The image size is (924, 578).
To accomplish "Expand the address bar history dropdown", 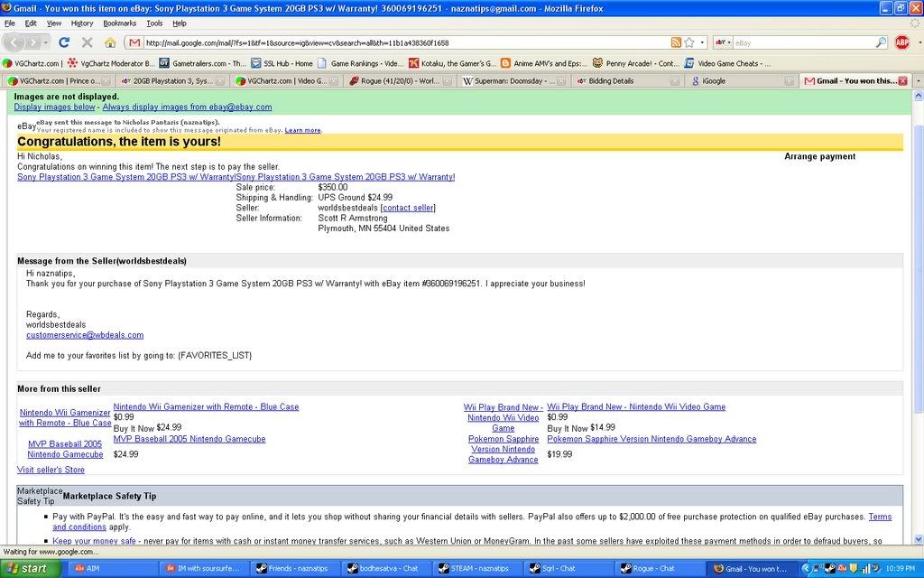I will point(702,42).
